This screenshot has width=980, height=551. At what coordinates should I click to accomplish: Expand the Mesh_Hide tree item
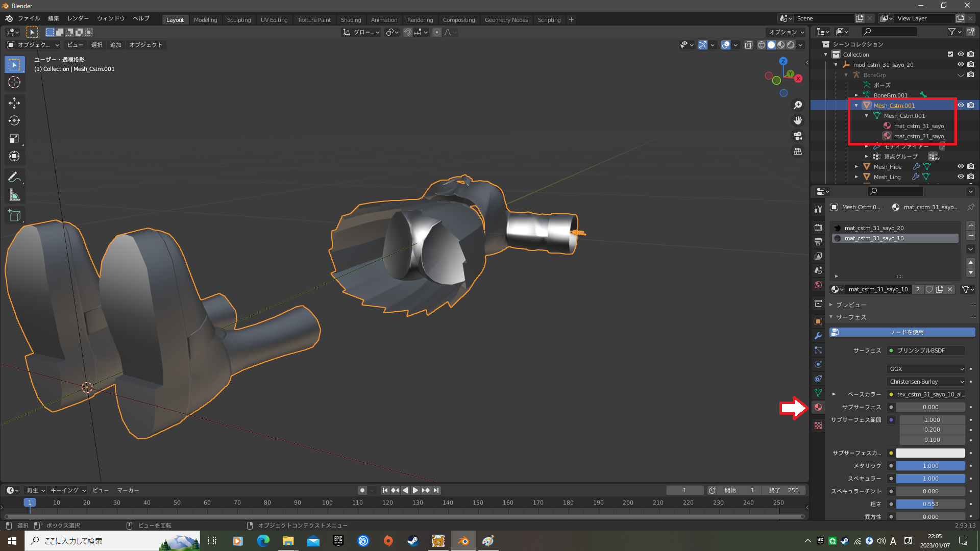point(856,167)
